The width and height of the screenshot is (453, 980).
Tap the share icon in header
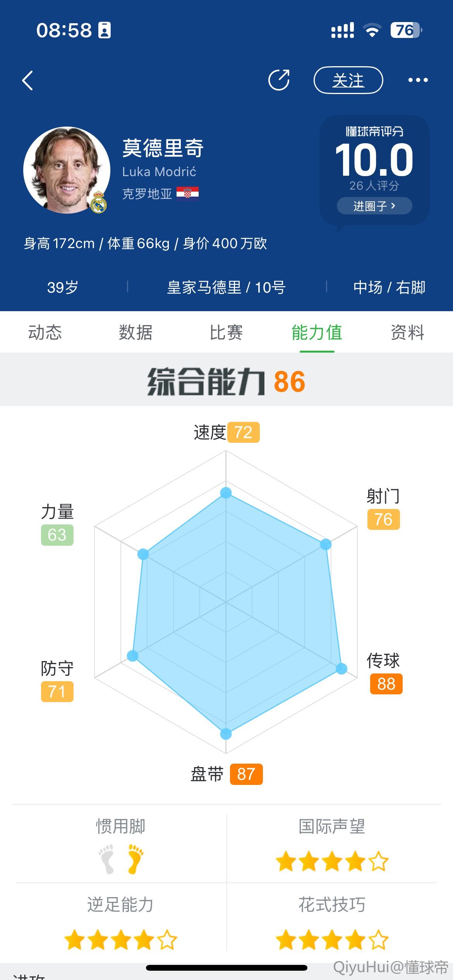coord(279,80)
